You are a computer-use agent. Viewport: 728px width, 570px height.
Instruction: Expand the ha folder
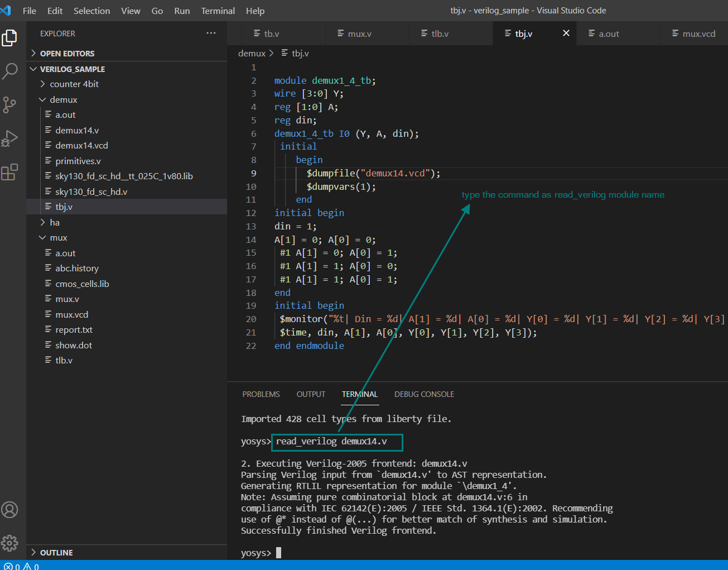click(127, 222)
